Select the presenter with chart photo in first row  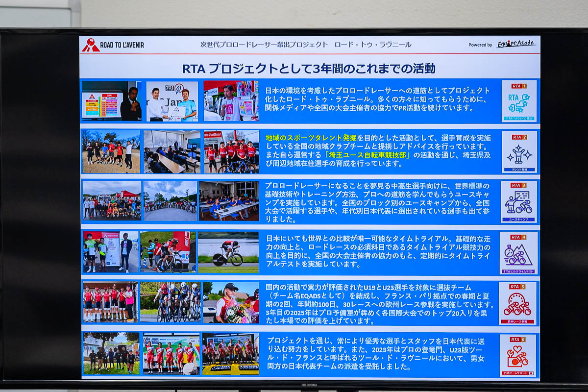point(112,101)
